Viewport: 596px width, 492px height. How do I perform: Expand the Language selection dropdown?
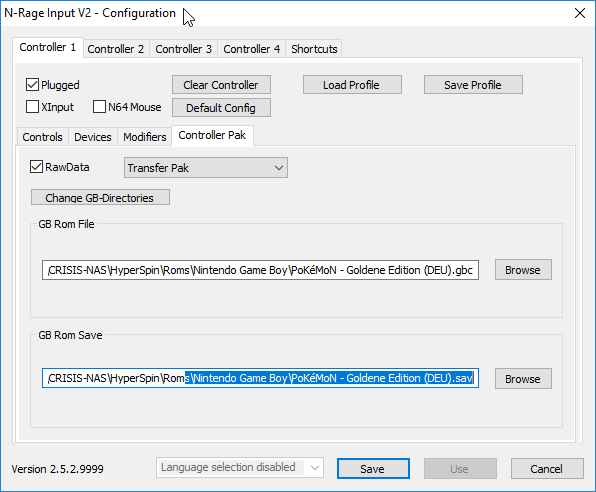[240, 468]
